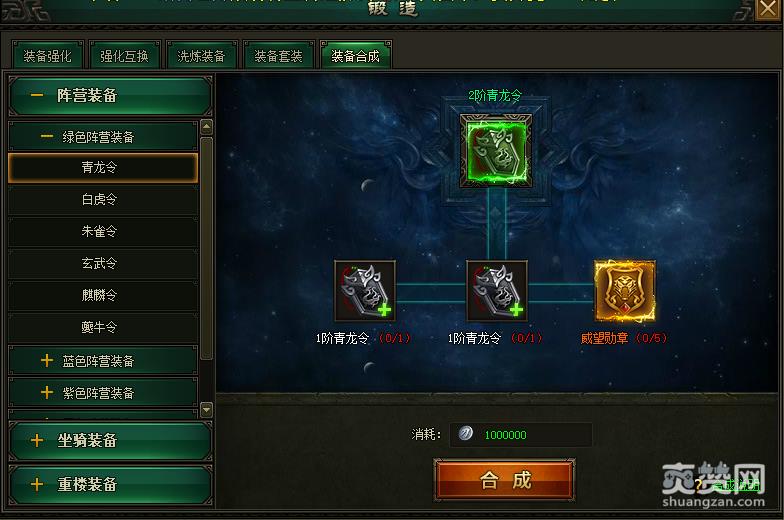Viewport: 784px width, 520px height.
Task: Open the 强化互换 tab
Action: pyautogui.click(x=124, y=55)
